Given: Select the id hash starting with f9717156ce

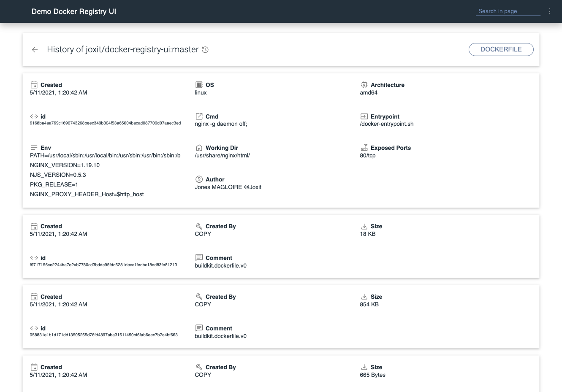Looking at the screenshot, I should tap(103, 265).
